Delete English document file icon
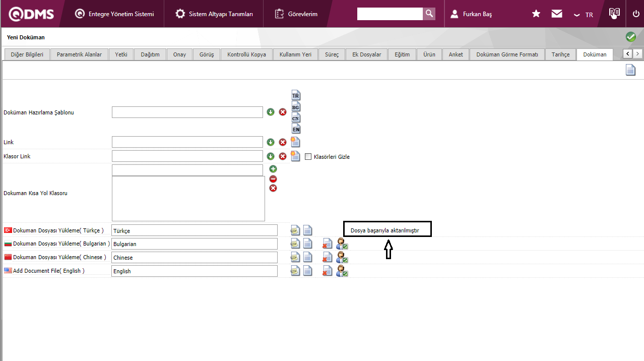This screenshot has width=644, height=361. point(328,271)
